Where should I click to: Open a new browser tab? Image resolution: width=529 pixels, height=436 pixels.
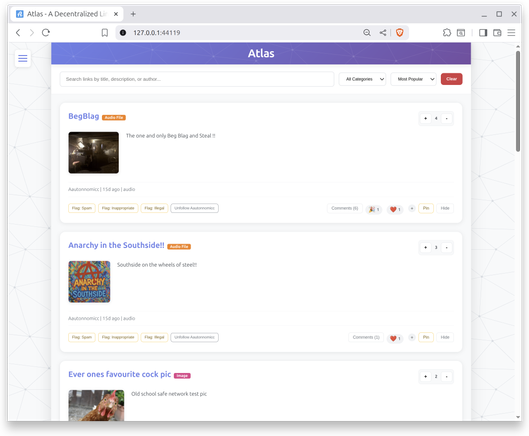(133, 14)
